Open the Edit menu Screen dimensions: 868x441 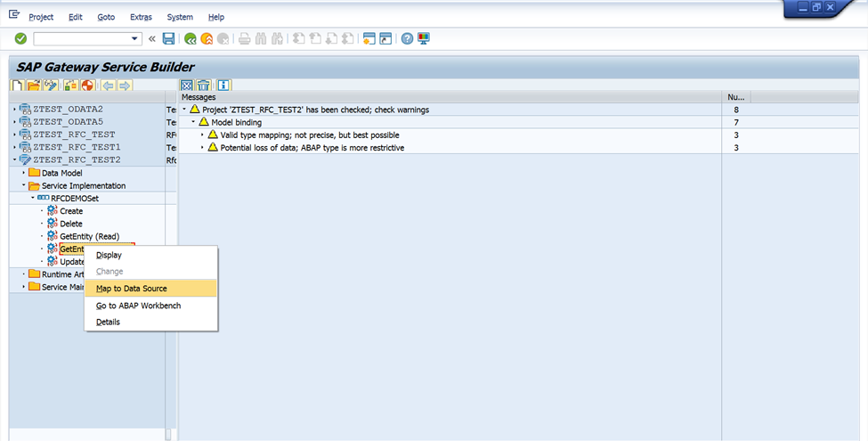[x=76, y=17]
